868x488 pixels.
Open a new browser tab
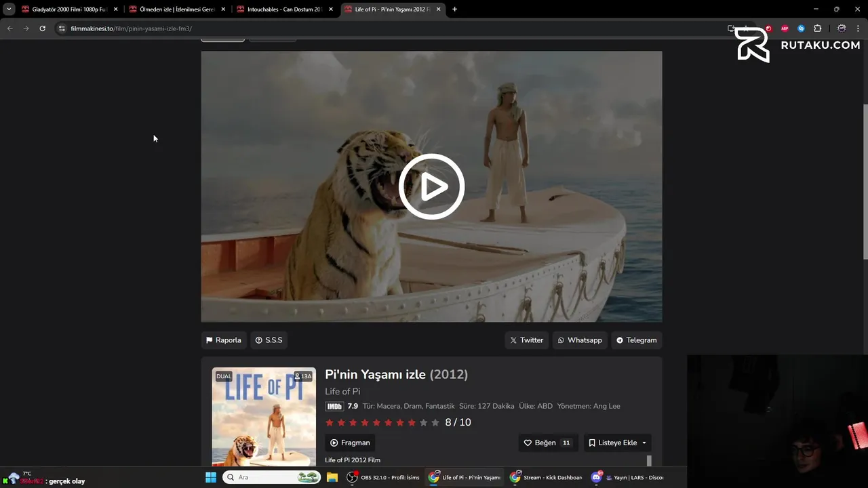454,9
